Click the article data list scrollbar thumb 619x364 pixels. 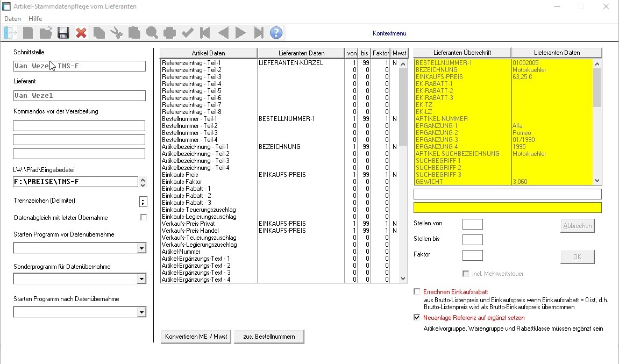click(403, 107)
